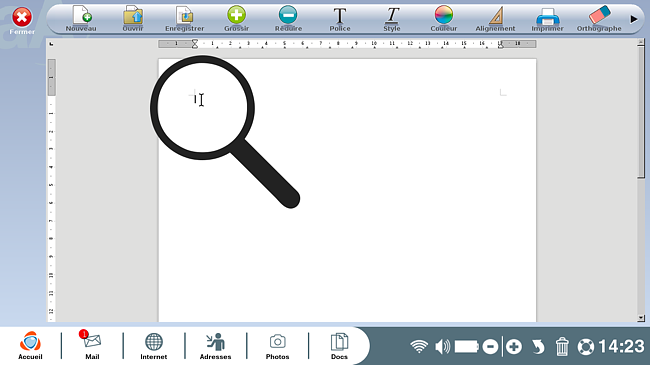Image resolution: width=650 pixels, height=365 pixels.
Task: Launch the Internet browser
Action: [x=153, y=346]
